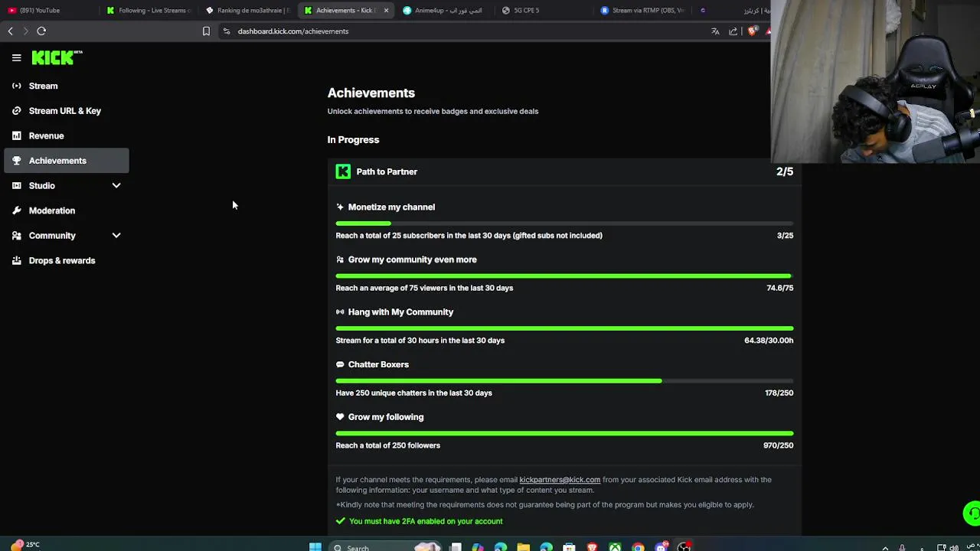The height and width of the screenshot is (551, 980).
Task: Bookmark this page via bookmark icon
Action: 206,31
